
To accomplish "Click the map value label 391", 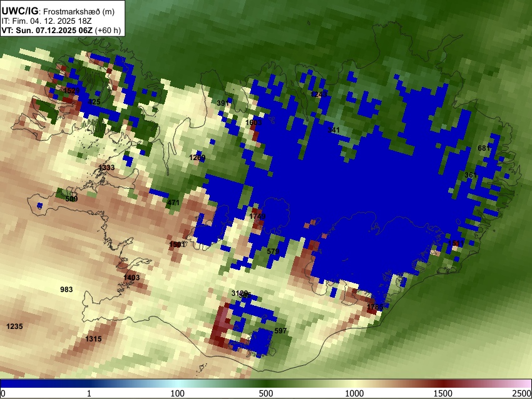I will click(x=223, y=103).
